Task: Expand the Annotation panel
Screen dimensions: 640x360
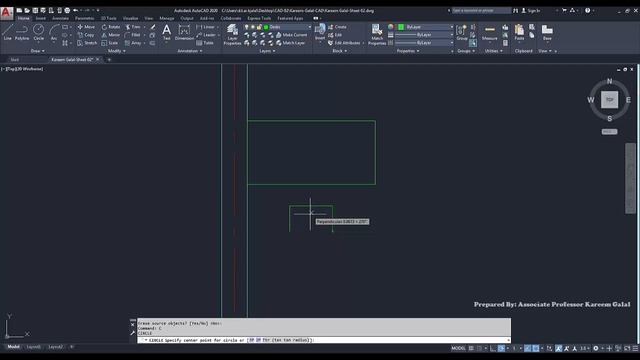Action: click(x=190, y=51)
